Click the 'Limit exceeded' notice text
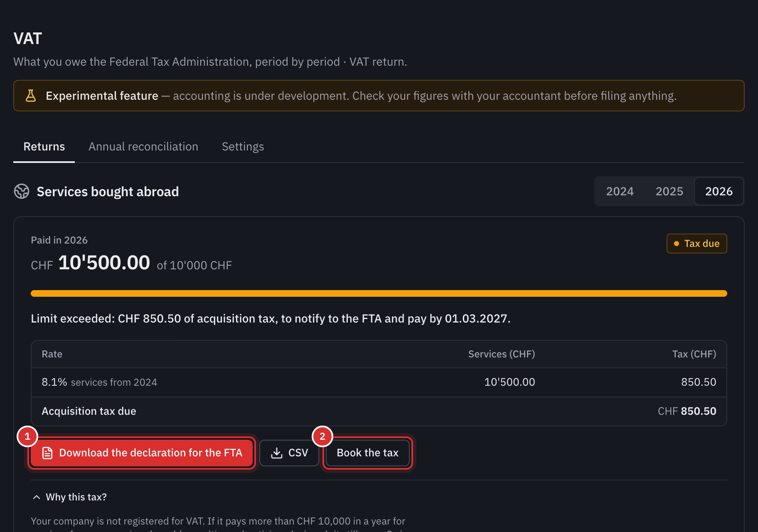The width and height of the screenshot is (758, 532). click(x=271, y=319)
